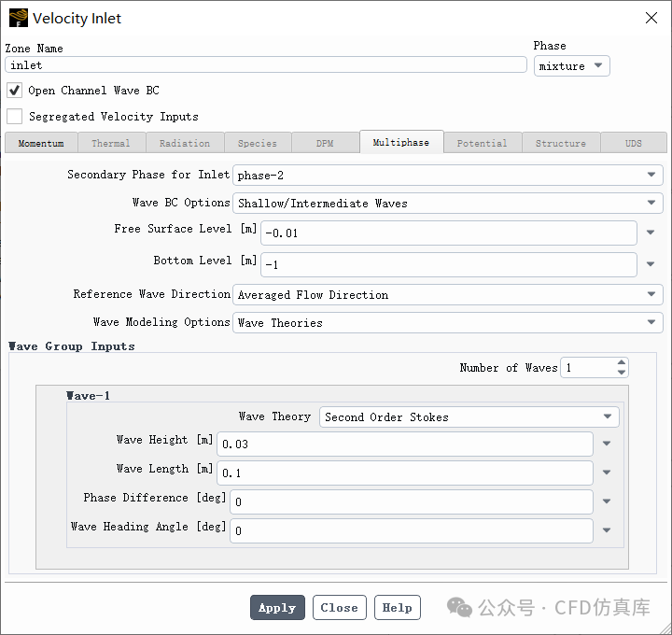The width and height of the screenshot is (672, 635).
Task: Click the Zone Name input field
Action: point(266,64)
